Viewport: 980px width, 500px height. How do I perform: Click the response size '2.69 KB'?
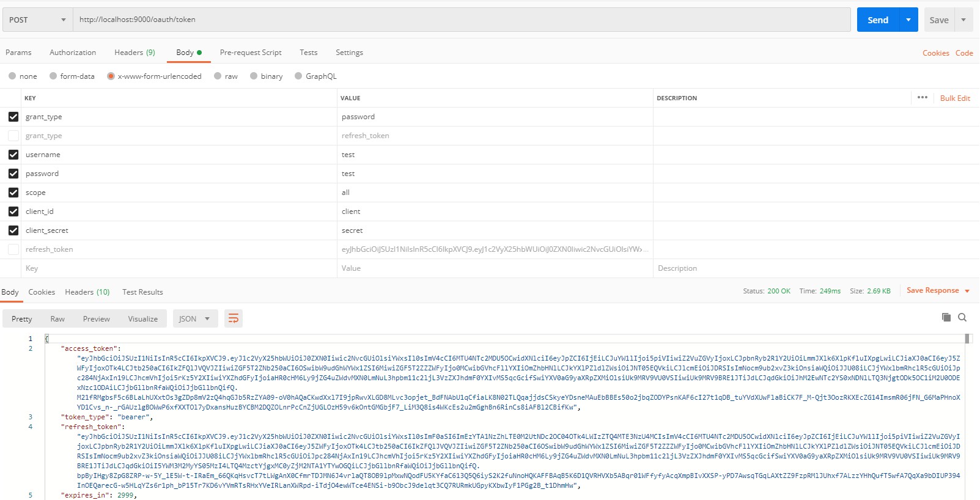point(879,291)
